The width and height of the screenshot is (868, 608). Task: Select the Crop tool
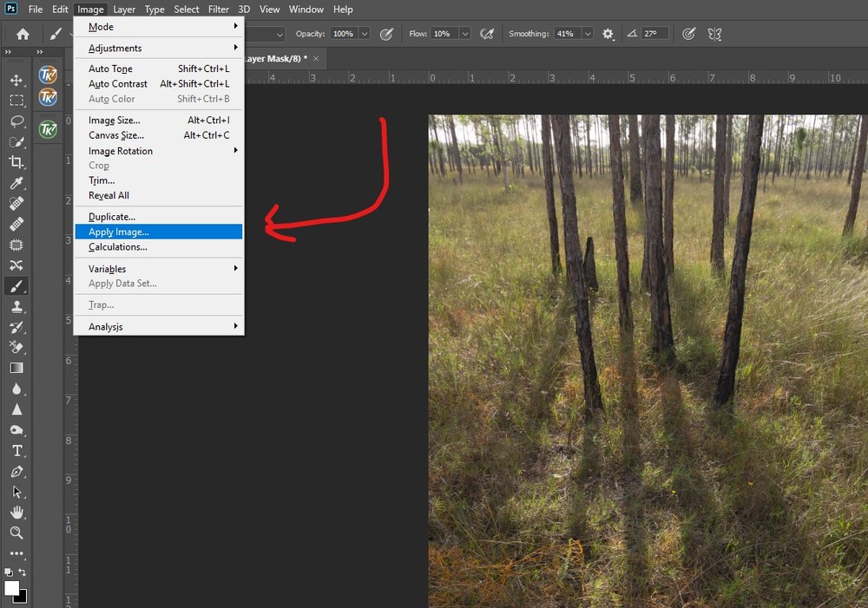pyautogui.click(x=16, y=162)
